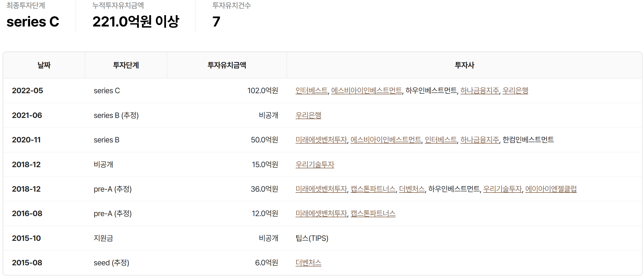Open 우리은행 link in the 2021-06 row

tap(308, 115)
